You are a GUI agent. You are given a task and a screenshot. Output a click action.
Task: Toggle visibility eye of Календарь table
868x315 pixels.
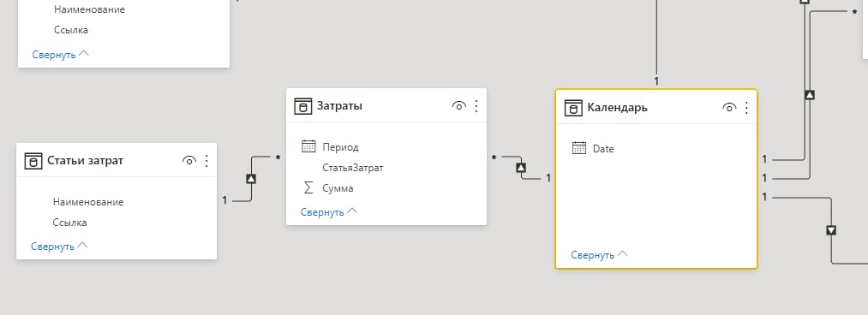pos(729,108)
